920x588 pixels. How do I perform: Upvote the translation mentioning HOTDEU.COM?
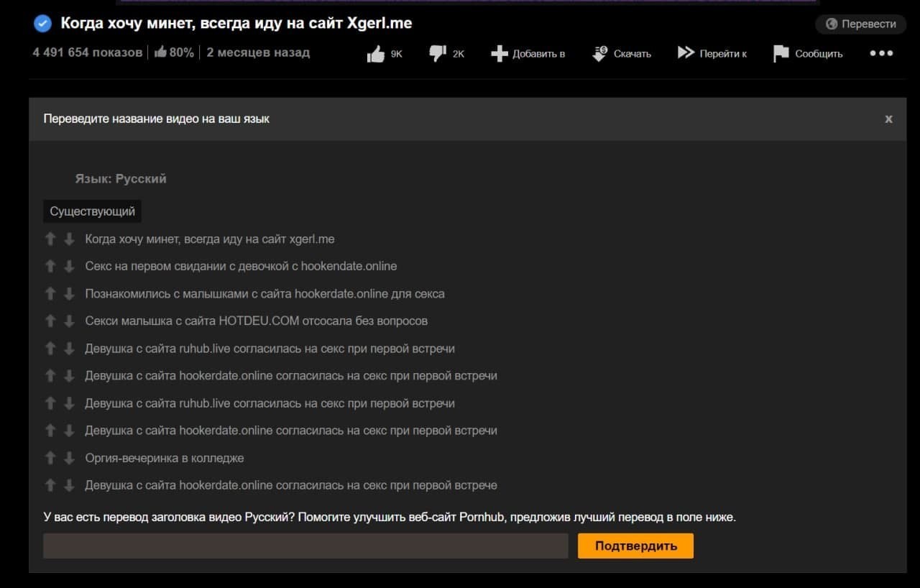click(50, 321)
